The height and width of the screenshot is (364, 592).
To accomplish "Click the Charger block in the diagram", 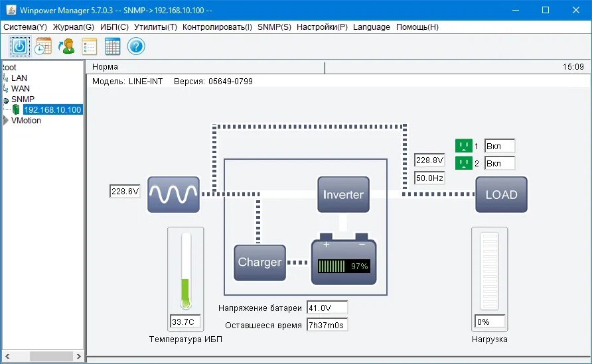I will click(x=259, y=263).
